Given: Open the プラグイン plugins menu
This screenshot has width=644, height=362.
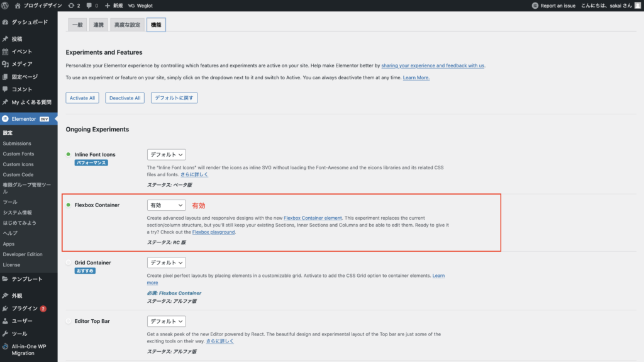Looking at the screenshot, I should pos(25,308).
